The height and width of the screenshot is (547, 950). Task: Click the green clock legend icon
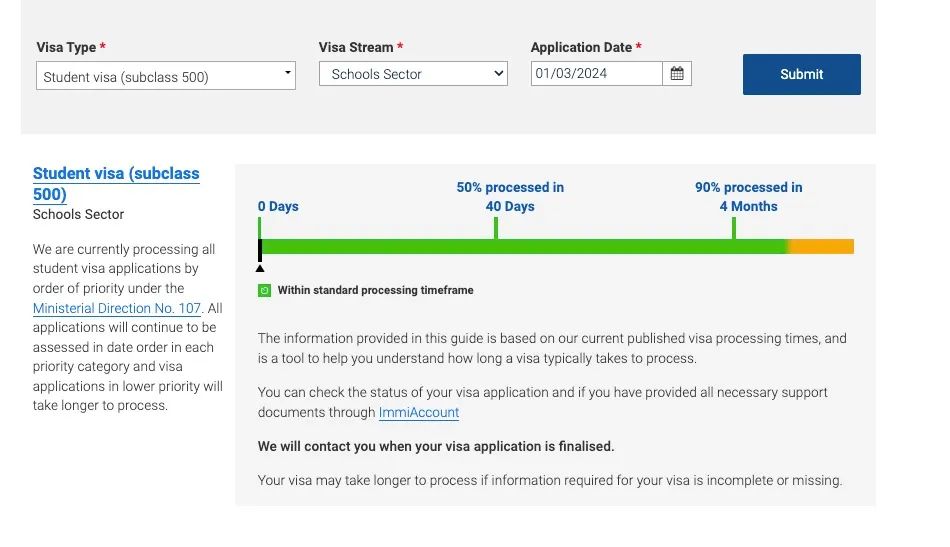264,291
